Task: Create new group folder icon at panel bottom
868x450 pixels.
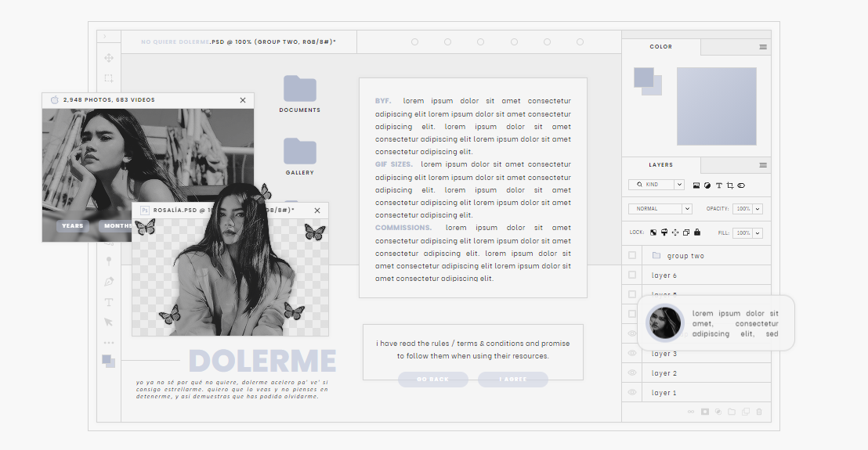Action: click(x=732, y=412)
